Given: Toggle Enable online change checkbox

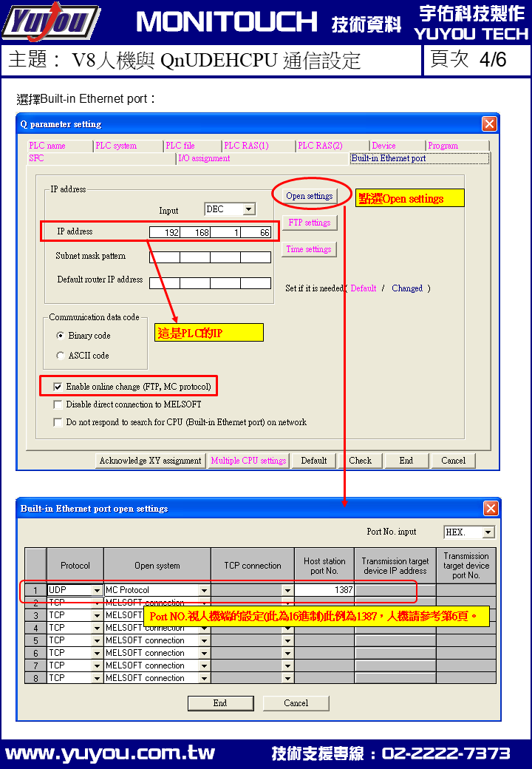Looking at the screenshot, I should (x=58, y=387).
